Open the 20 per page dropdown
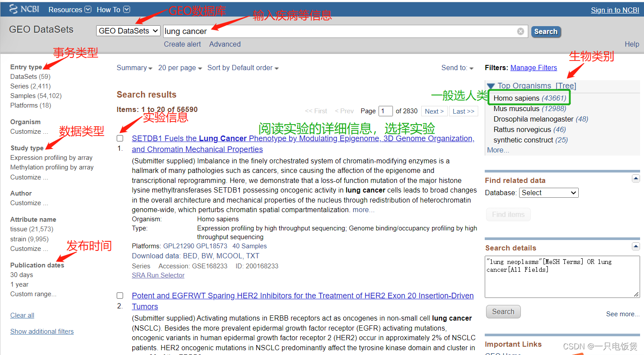The image size is (644, 355). 180,68
